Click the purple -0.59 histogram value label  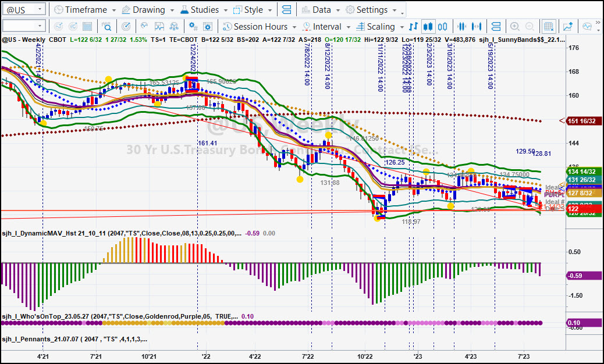click(584, 276)
